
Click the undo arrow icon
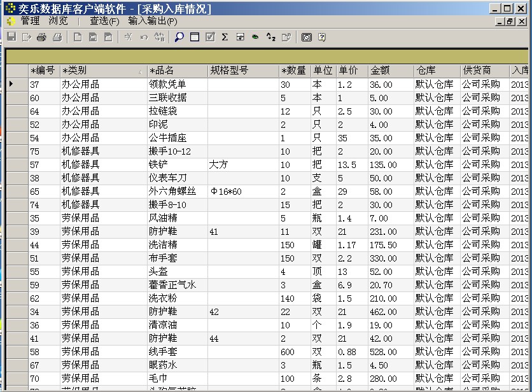144,38
